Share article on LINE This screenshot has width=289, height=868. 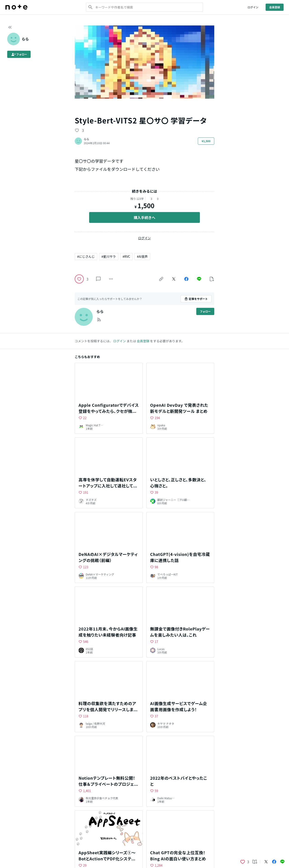click(199, 279)
